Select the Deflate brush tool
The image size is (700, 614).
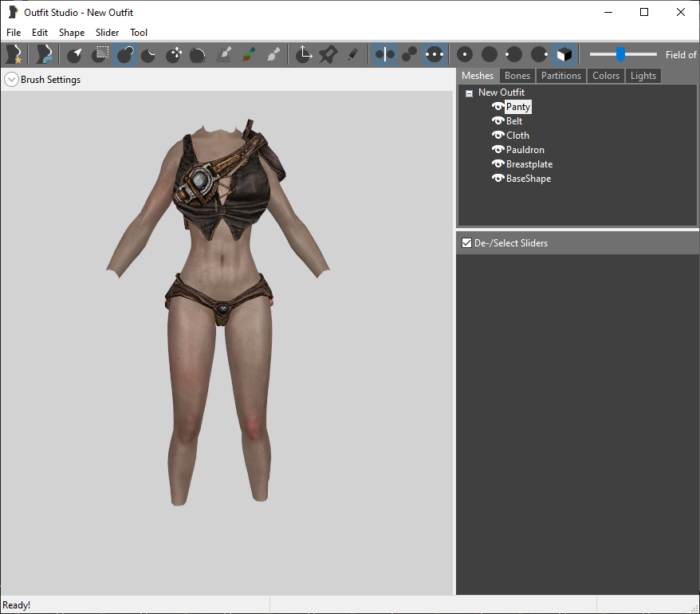click(148, 54)
